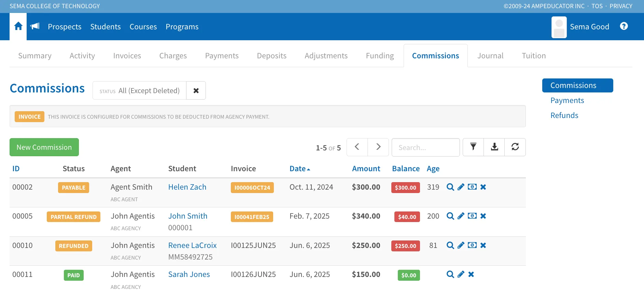View details of commission 00005
Image resolution: width=644 pixels, height=294 pixels.
point(450,216)
